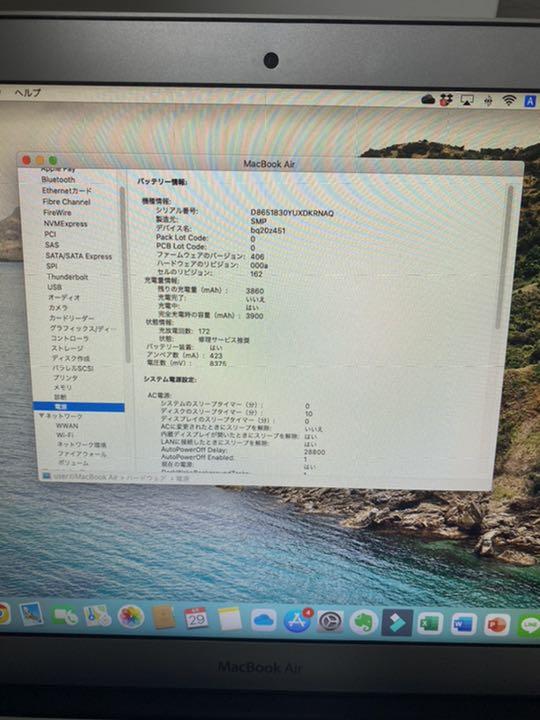Select SATA/SATA Express in the sidebar
This screenshot has width=540, height=720.
coord(79,256)
